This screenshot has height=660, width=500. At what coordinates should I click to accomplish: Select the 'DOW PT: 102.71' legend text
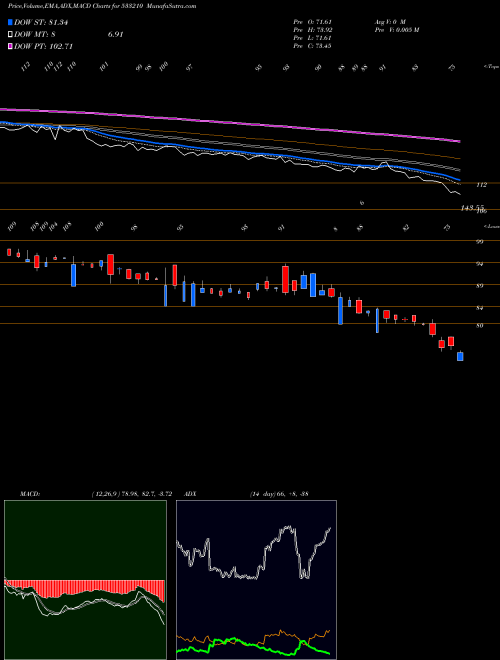point(44,46)
